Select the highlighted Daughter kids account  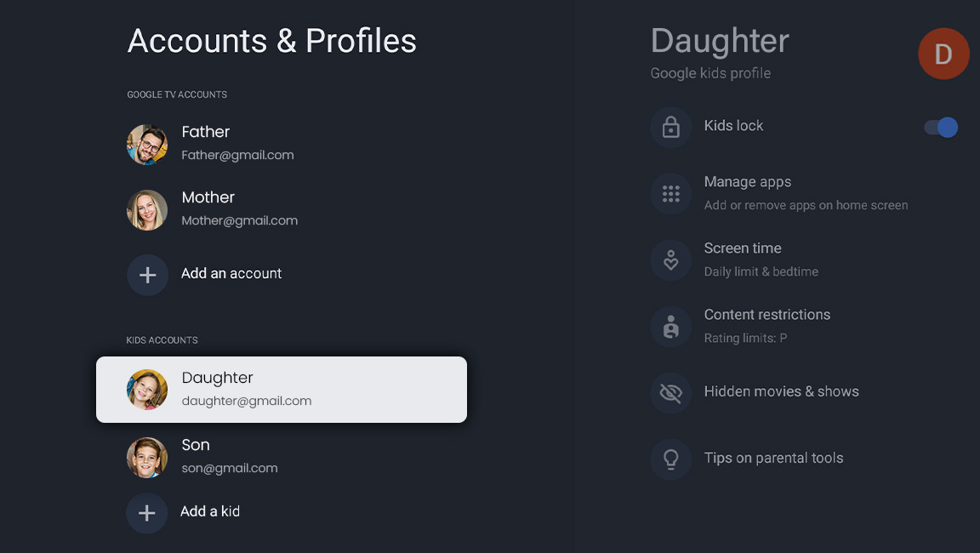pos(281,390)
